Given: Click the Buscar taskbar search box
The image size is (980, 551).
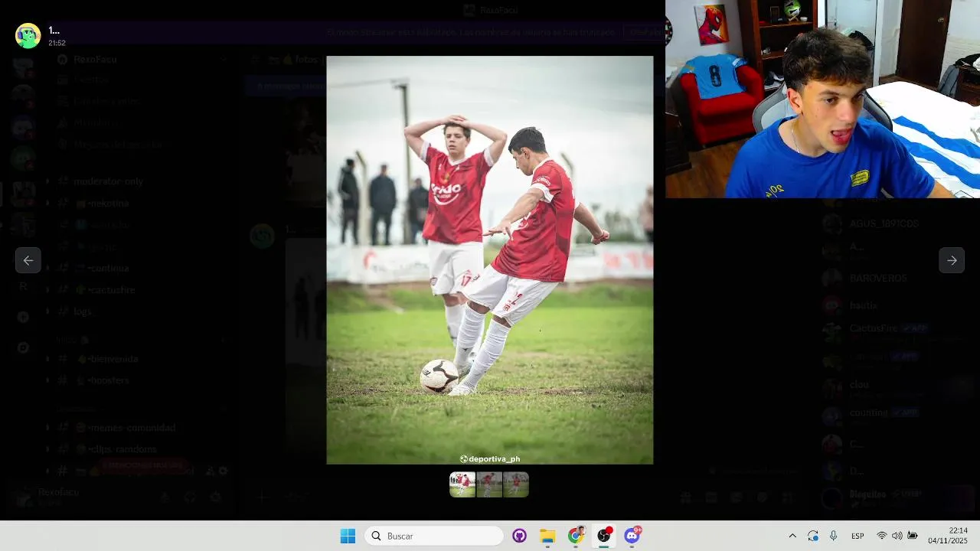Looking at the screenshot, I should pos(434,536).
